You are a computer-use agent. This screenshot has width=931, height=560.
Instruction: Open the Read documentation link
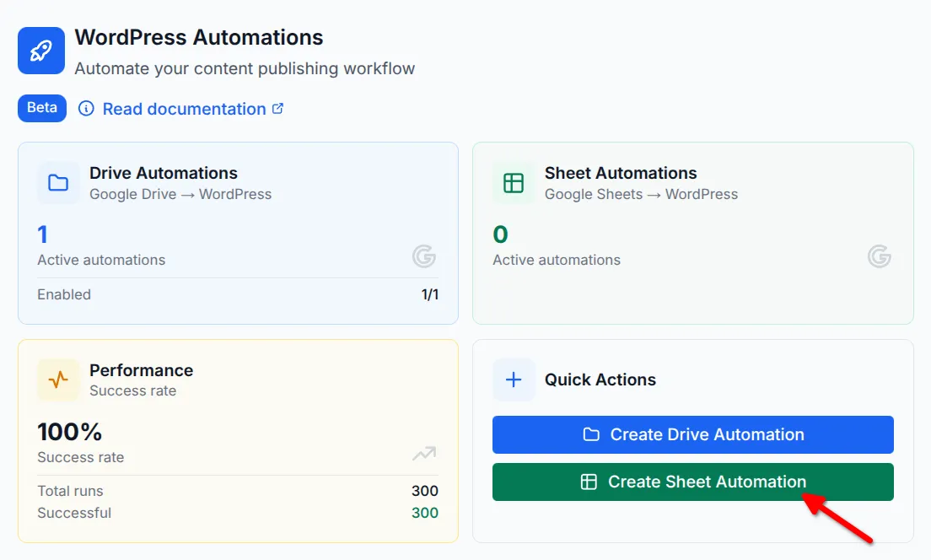pyautogui.click(x=182, y=108)
